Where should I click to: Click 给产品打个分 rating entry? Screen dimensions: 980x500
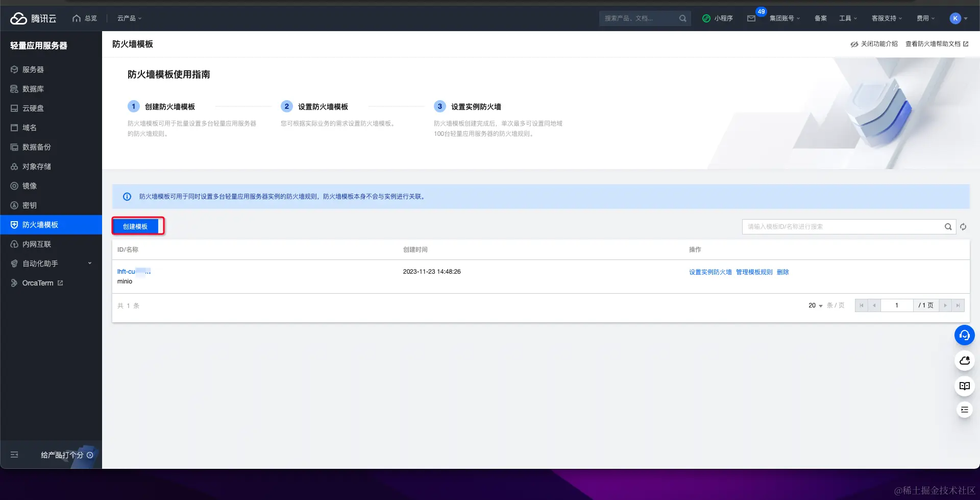(67, 455)
